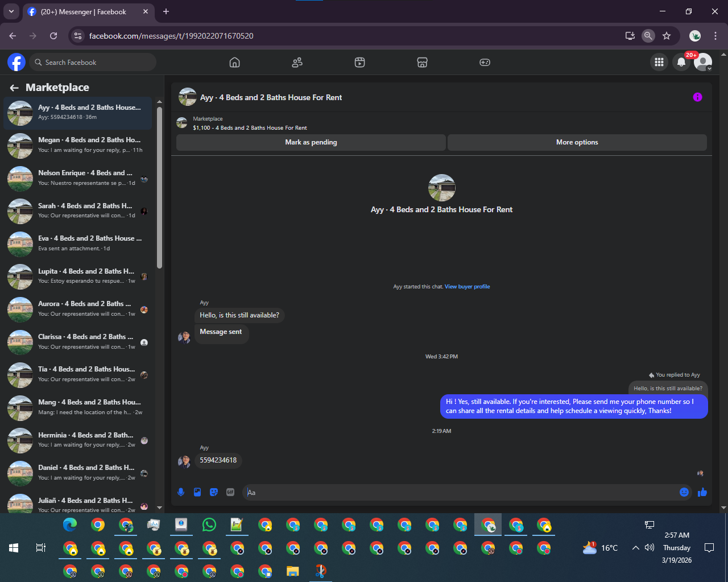Click the address bar URL
This screenshot has height=582, width=728.
171,36
